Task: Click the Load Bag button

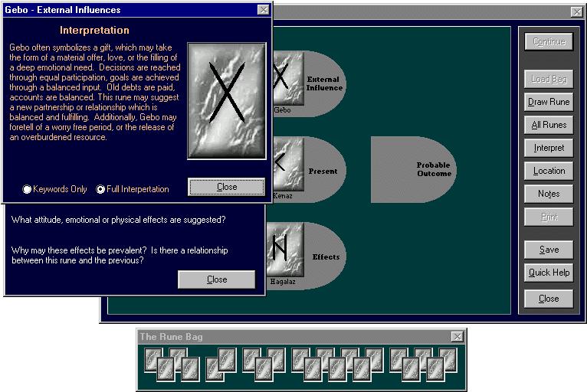Action: click(549, 79)
